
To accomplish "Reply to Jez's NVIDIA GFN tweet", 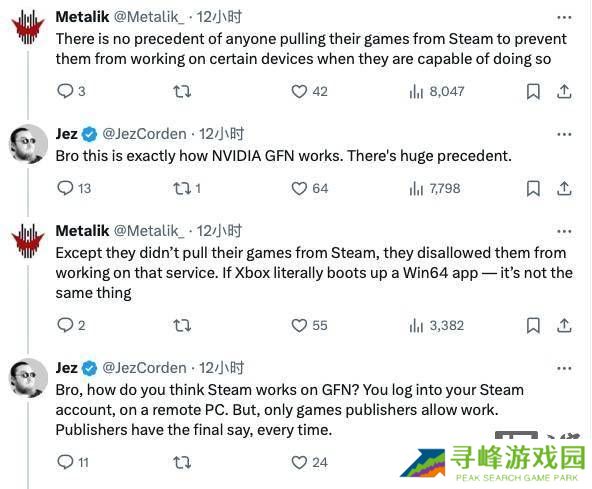I will coord(74,188).
